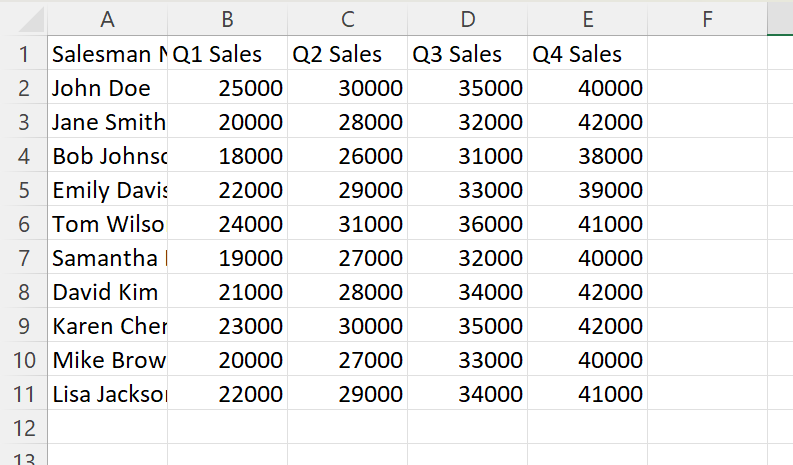Select column F header
This screenshot has height=465, width=793.
(x=707, y=18)
